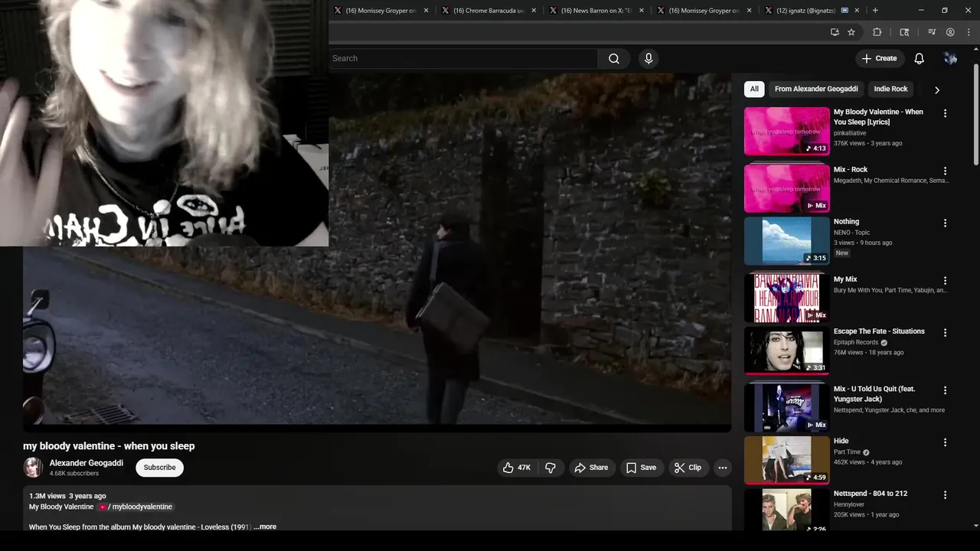The width and height of the screenshot is (980, 551).
Task: Click the 'NENO - Topic' channel text
Action: click(852, 233)
